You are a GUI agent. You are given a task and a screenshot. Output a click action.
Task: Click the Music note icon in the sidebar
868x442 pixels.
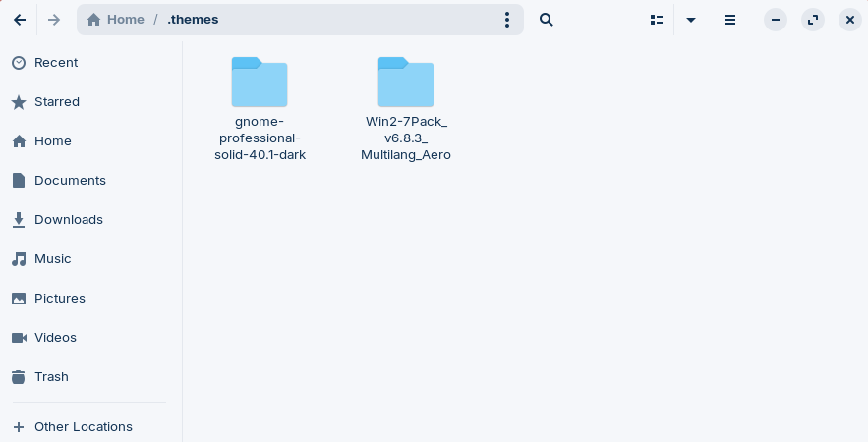point(19,259)
